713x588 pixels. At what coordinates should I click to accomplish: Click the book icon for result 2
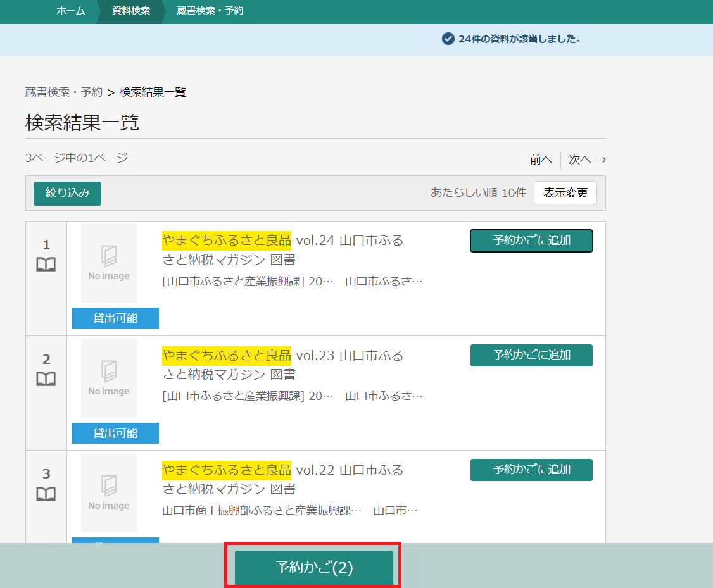[46, 379]
